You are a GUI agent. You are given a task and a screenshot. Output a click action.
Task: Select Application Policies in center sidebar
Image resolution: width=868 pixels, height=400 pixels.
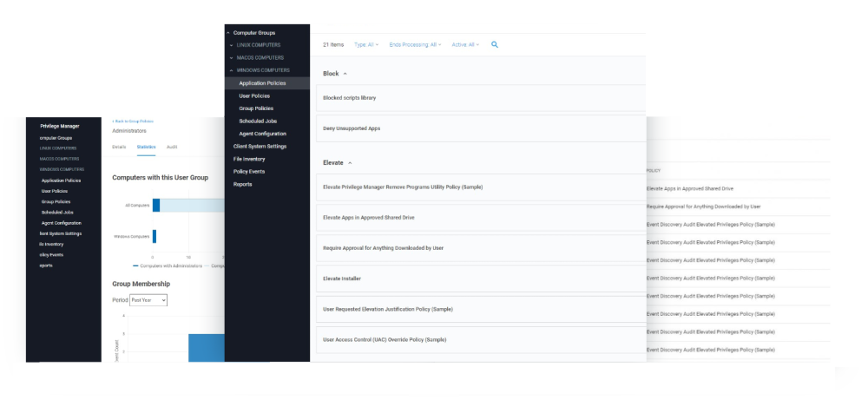(x=262, y=83)
